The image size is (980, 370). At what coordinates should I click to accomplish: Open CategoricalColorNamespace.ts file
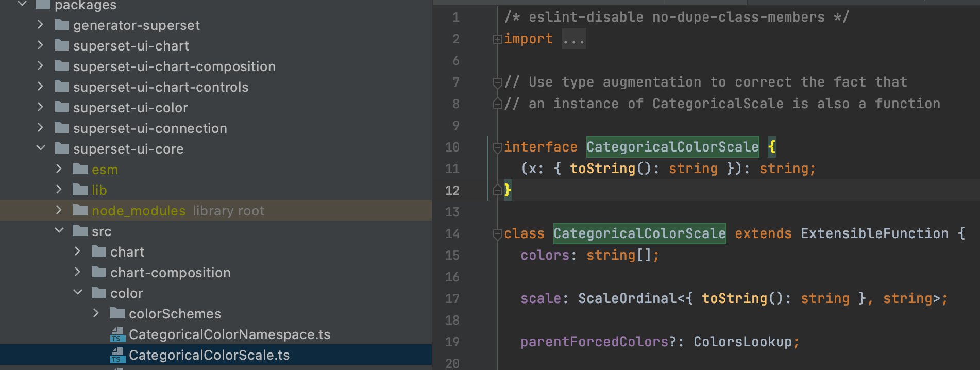click(229, 334)
